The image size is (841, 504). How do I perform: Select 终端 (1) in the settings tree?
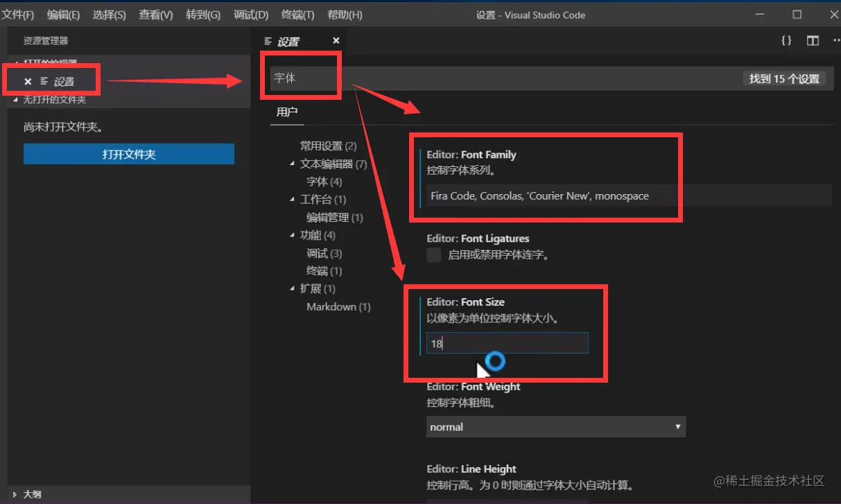[x=323, y=270]
